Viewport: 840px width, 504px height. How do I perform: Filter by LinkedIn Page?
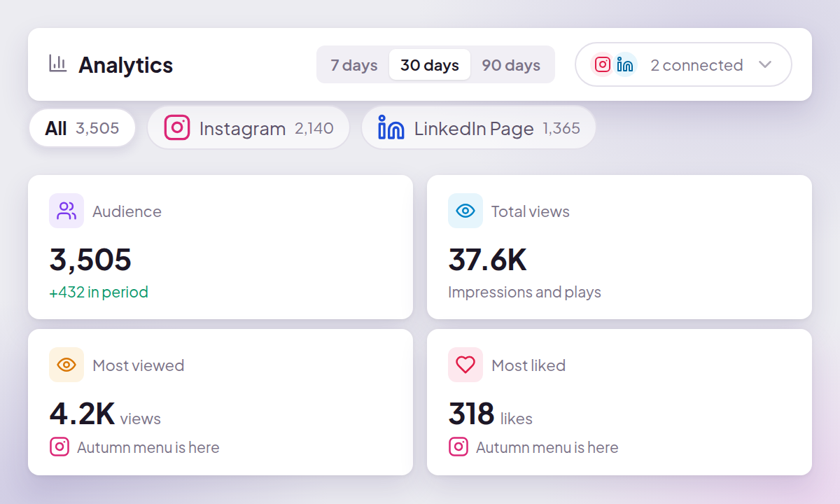tap(479, 128)
